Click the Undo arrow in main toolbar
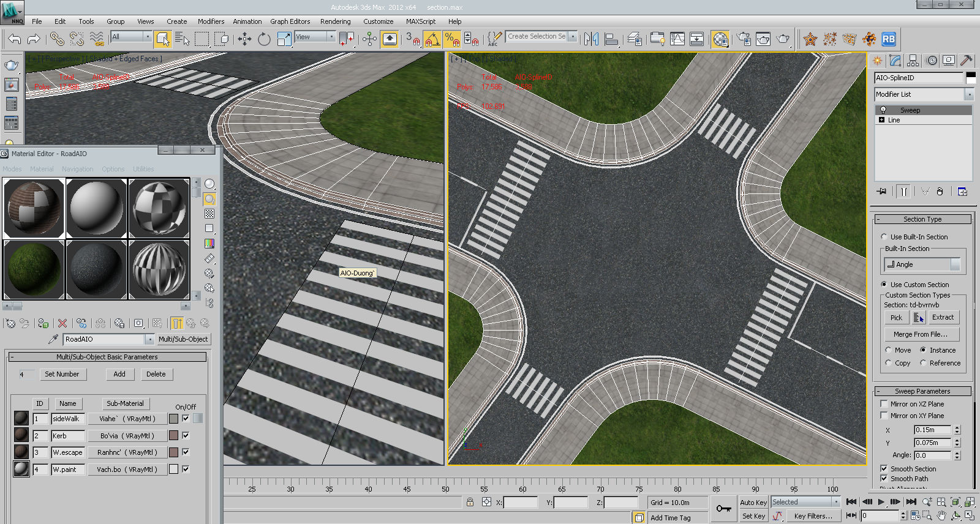This screenshot has height=524, width=980. coord(15,39)
